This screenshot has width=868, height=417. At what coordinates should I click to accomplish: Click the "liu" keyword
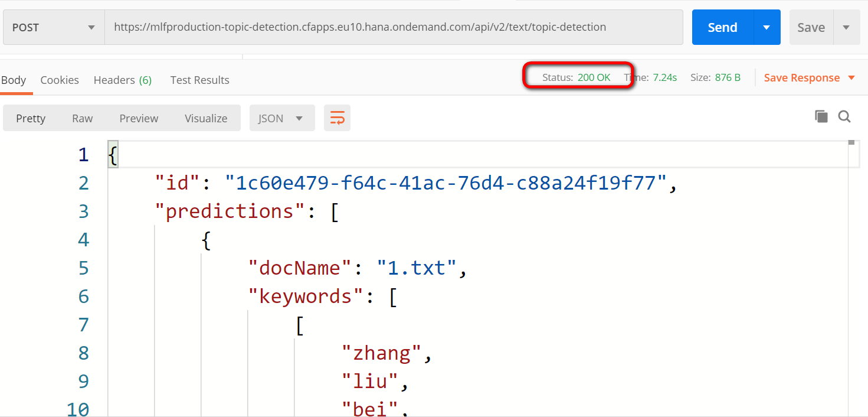370,381
